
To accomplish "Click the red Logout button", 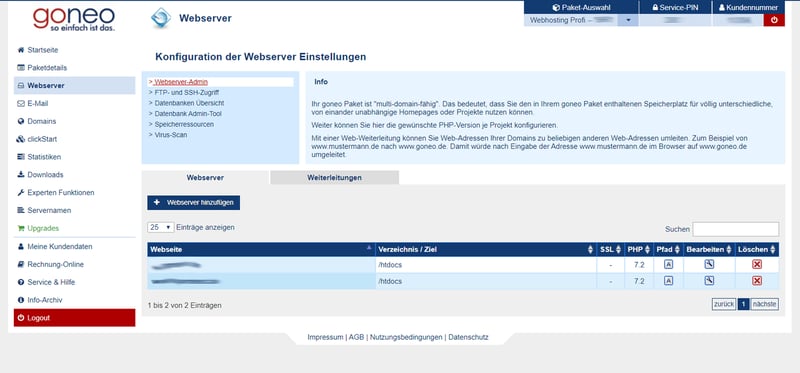I will (74, 317).
